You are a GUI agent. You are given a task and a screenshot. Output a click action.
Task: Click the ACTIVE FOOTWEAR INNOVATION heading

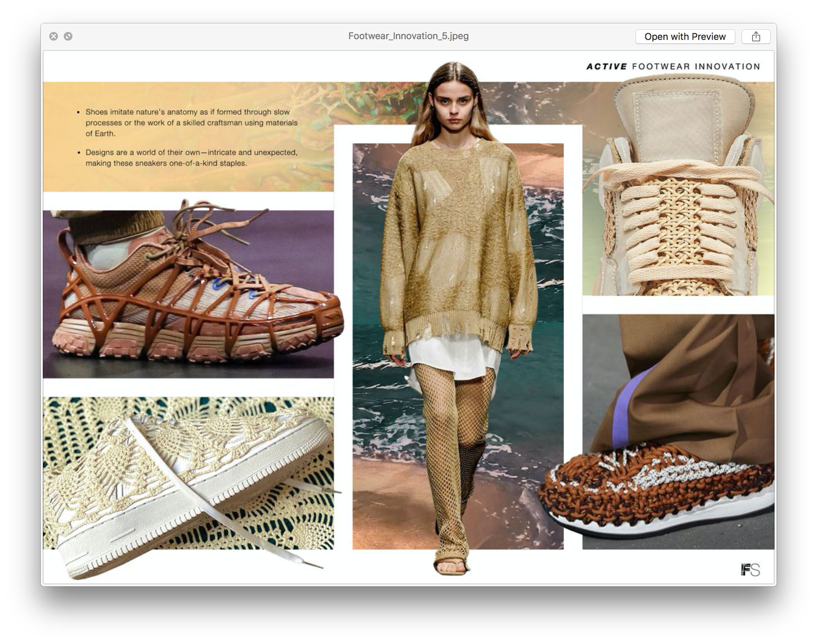coord(673,66)
